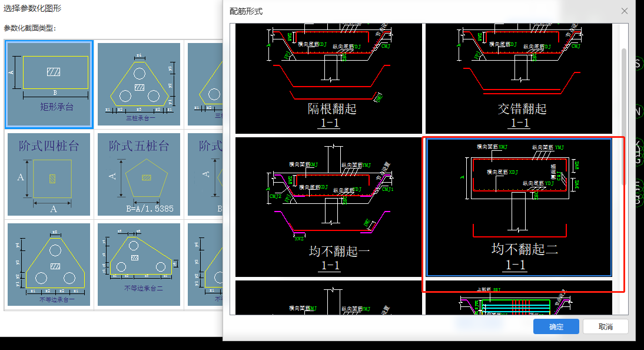Choose the 均不翻起一 reinforcement form
This screenshot has width=644, height=350.
click(328, 207)
